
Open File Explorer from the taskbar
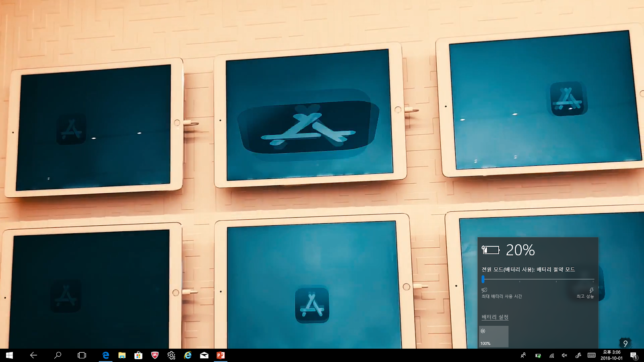coord(122,355)
